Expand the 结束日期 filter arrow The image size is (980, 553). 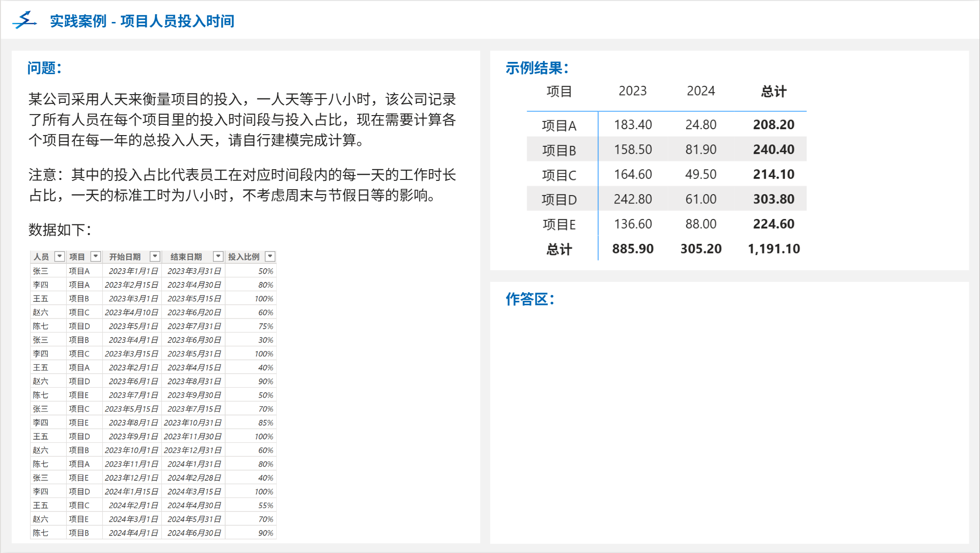point(218,257)
